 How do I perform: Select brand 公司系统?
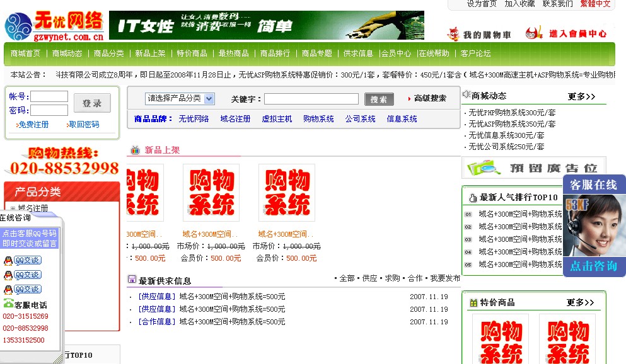(361, 119)
